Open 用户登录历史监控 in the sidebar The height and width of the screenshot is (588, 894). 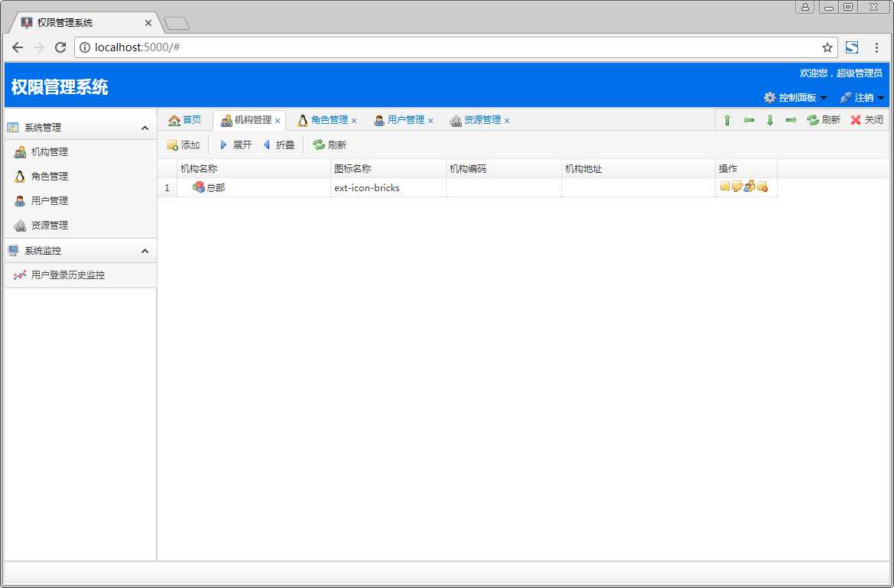67,275
